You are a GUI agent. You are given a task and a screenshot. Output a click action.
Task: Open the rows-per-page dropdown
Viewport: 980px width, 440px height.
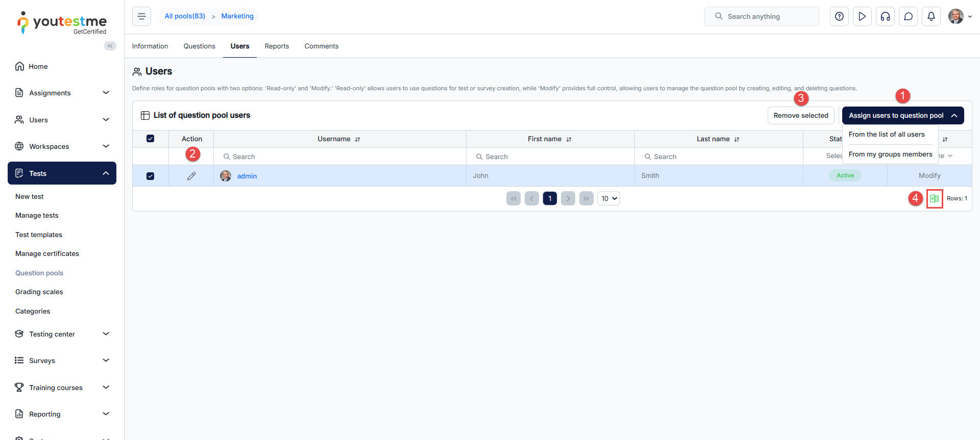point(609,198)
